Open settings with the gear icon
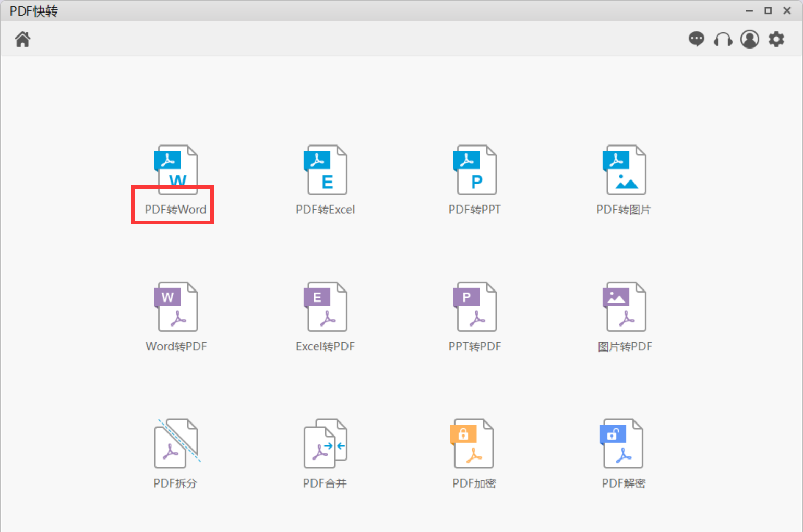803x532 pixels. 776,39
